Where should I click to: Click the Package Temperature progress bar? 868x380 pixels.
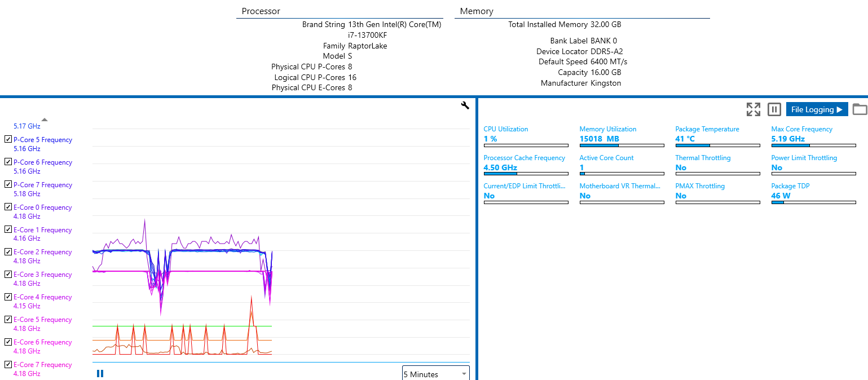[x=717, y=145]
